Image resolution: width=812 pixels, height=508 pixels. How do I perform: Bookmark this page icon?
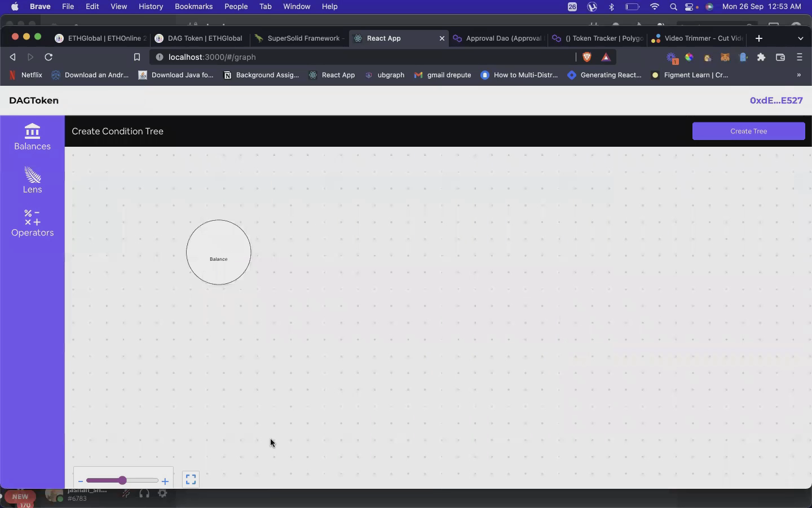pos(136,57)
